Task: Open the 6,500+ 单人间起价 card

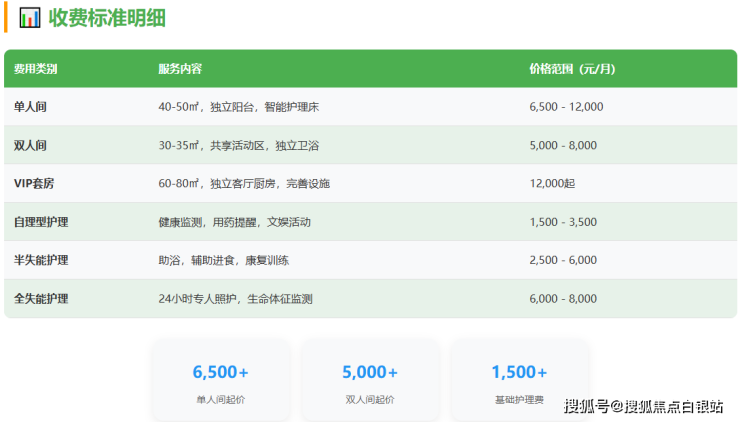Action: [220, 380]
